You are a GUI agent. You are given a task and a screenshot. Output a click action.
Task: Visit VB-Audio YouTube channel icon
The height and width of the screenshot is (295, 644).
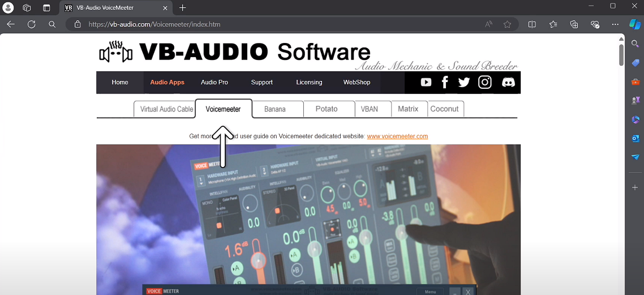(426, 82)
